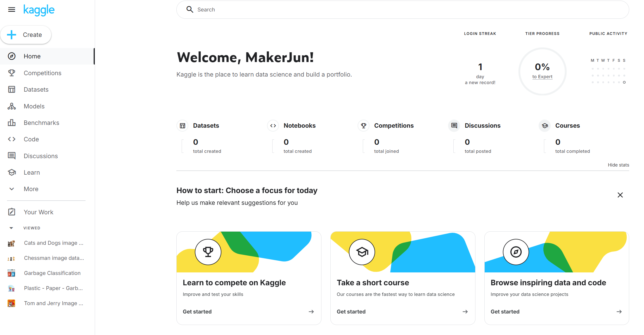644x335 pixels.
Task: Click the Benchmarks bar chart icon
Action: coord(11,123)
